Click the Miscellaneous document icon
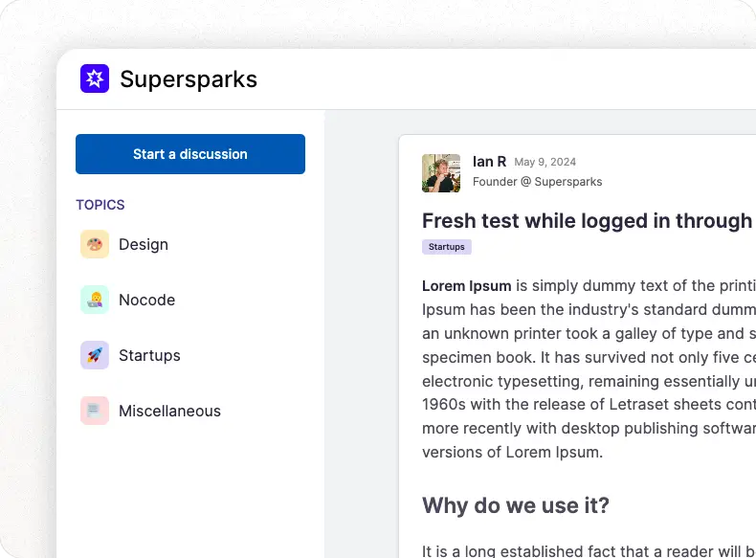756x558 pixels. 95,411
